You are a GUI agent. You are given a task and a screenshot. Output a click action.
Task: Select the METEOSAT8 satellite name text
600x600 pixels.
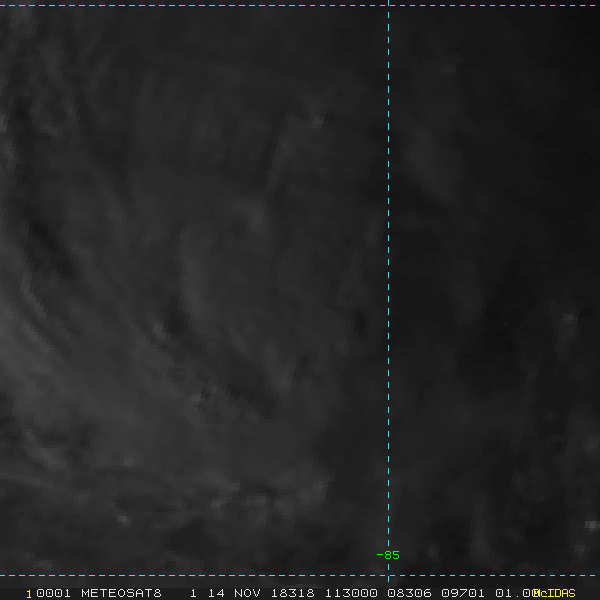point(121,593)
